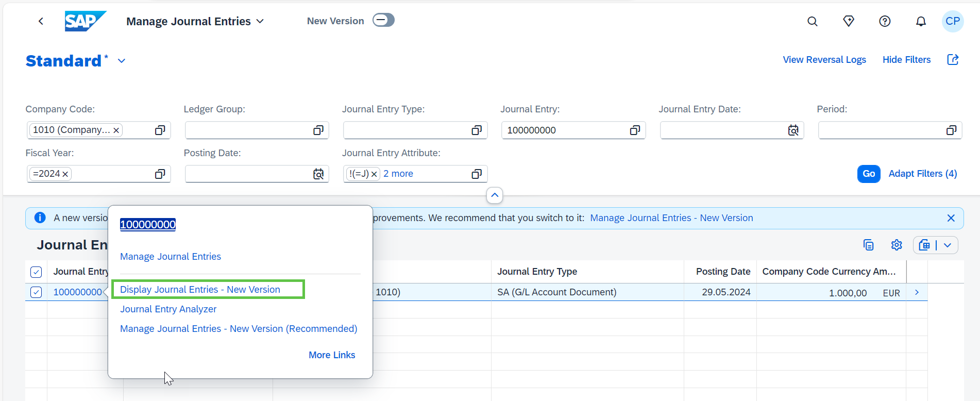Open Journal Entry Attribute value help icon
This screenshot has height=401, width=980.
pyautogui.click(x=477, y=174)
